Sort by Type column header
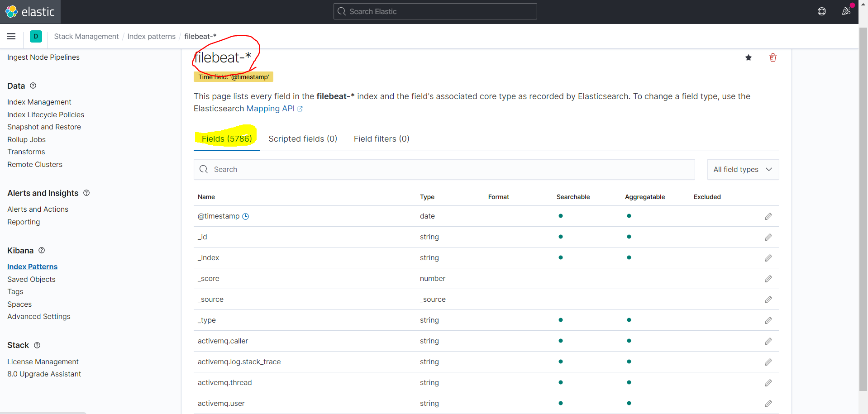Viewport: 868px width, 414px height. click(427, 197)
